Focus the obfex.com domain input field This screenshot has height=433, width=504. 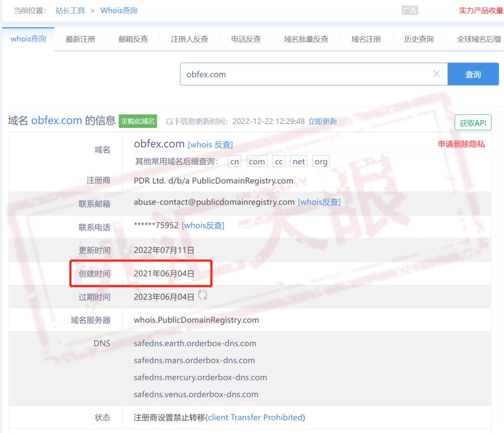(314, 74)
